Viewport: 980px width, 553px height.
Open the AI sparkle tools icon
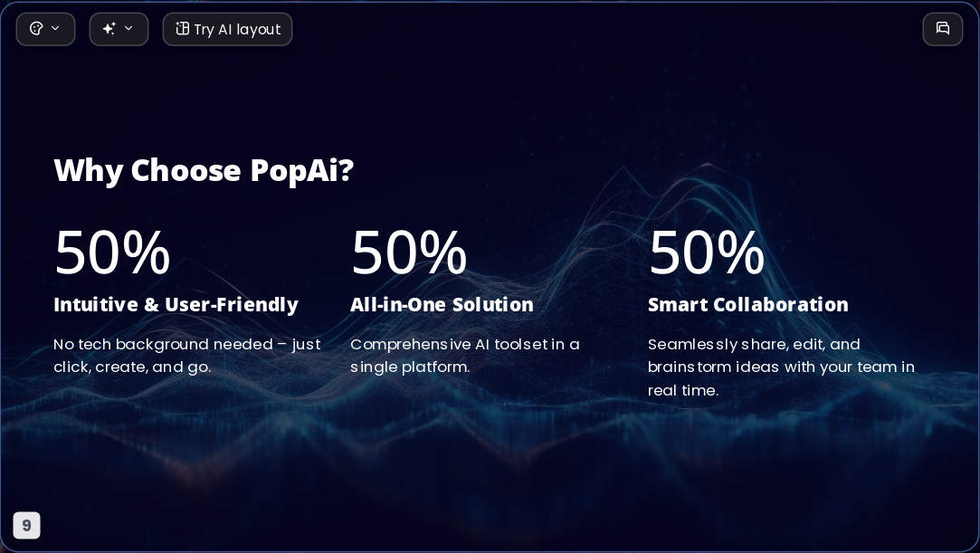(x=109, y=29)
